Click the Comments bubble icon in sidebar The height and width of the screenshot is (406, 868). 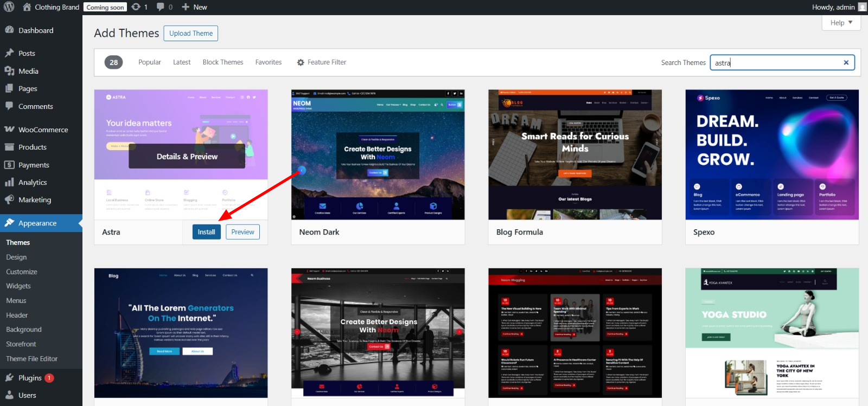click(9, 106)
